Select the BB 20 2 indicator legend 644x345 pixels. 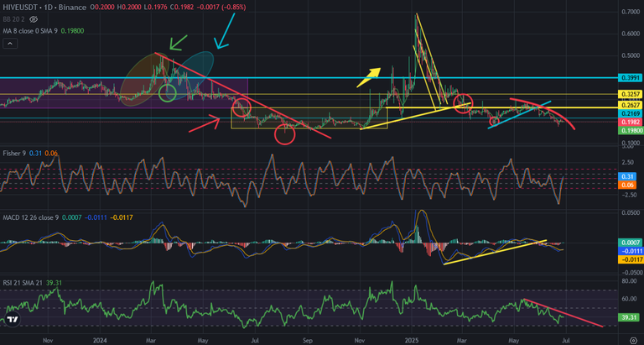tap(15, 19)
